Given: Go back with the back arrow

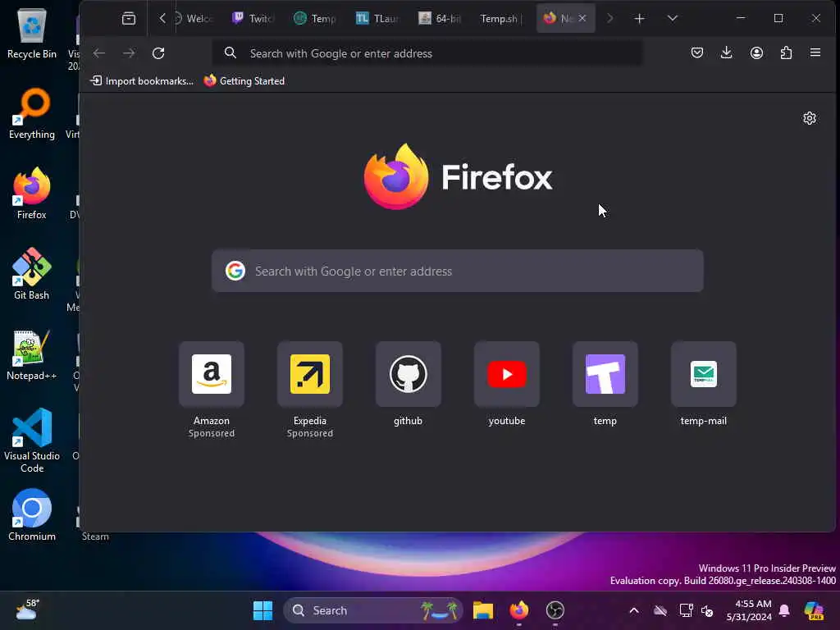Looking at the screenshot, I should click(99, 53).
